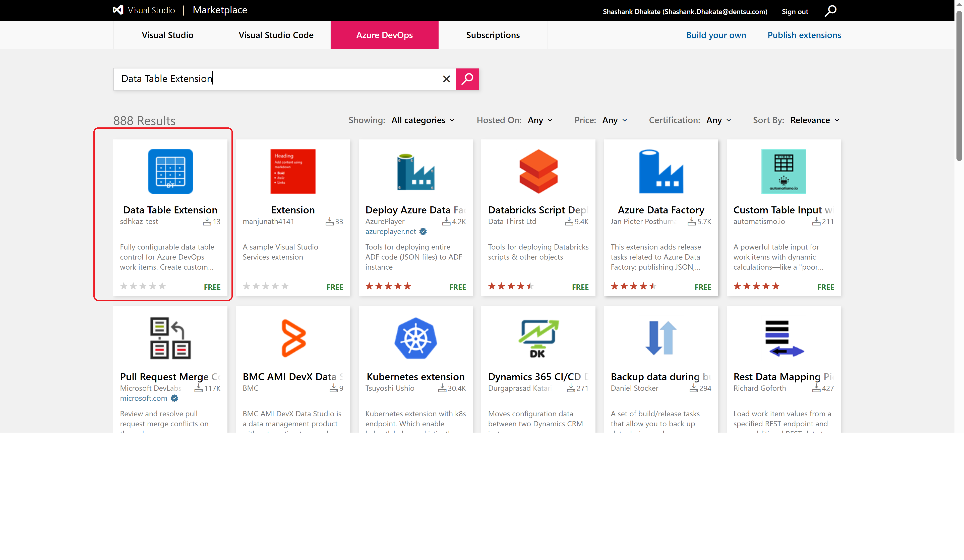Click the Visual Studio logo in the header
The image size is (964, 560).
(118, 10)
